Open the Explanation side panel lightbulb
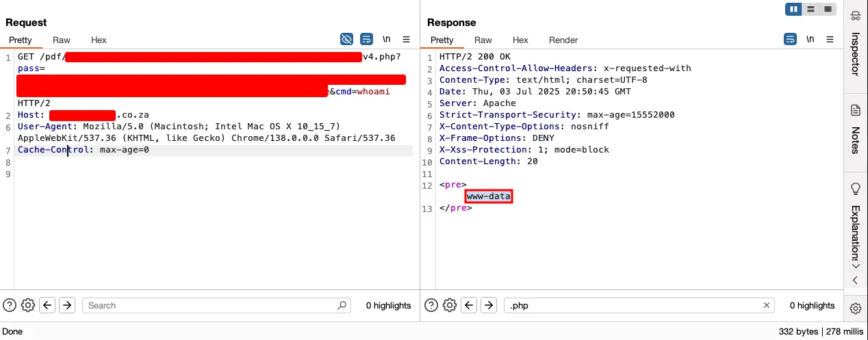The height and width of the screenshot is (340, 868). 856,188
